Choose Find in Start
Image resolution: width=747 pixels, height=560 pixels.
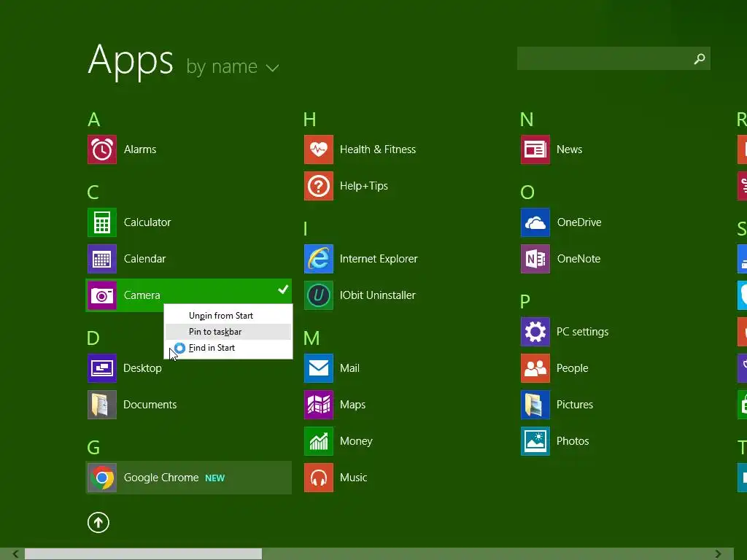pos(228,348)
